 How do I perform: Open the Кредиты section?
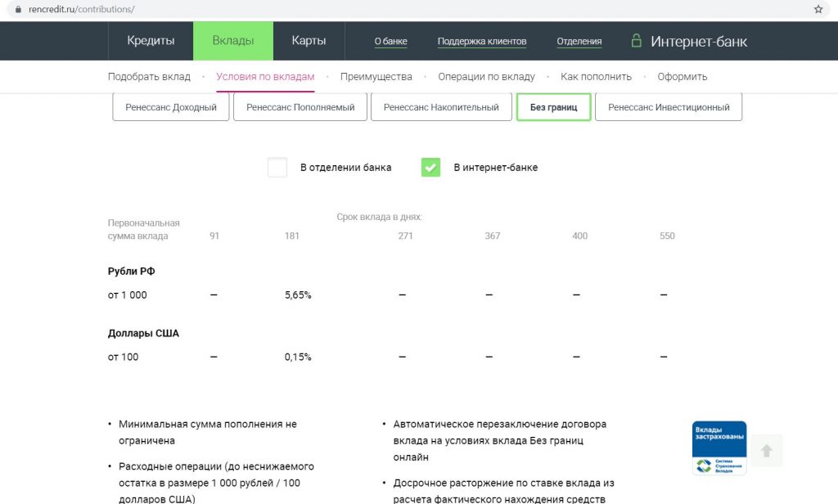(x=151, y=41)
